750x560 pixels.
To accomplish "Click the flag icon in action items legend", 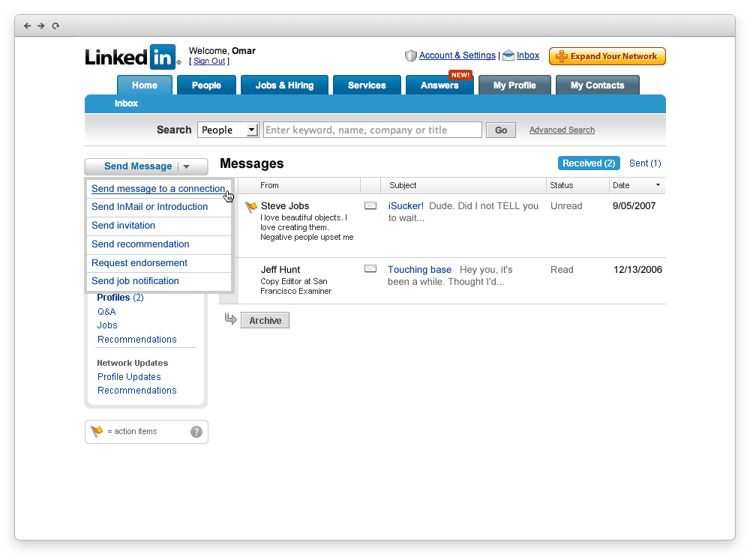I will point(97,431).
